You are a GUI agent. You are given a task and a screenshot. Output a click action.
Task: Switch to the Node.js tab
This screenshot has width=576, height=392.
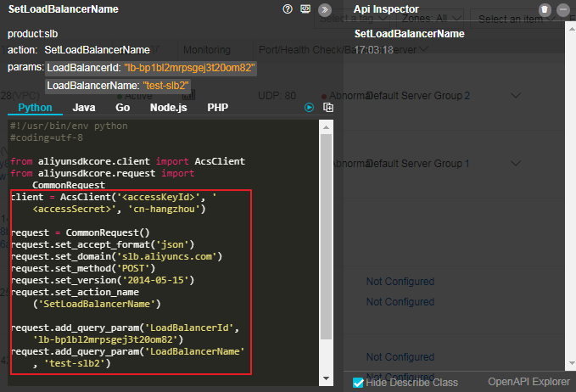point(168,107)
